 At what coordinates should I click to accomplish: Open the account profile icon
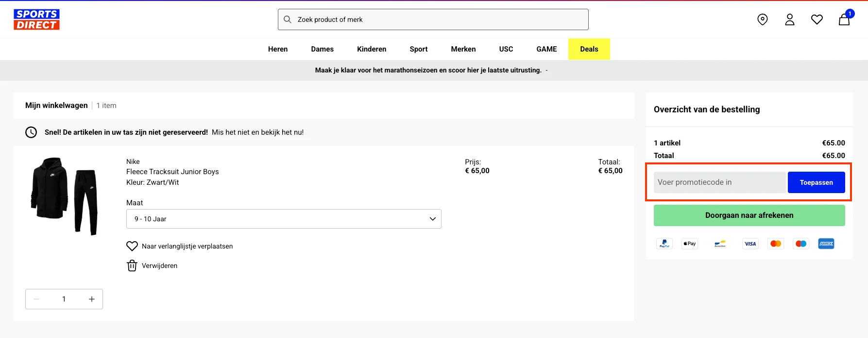click(x=790, y=19)
